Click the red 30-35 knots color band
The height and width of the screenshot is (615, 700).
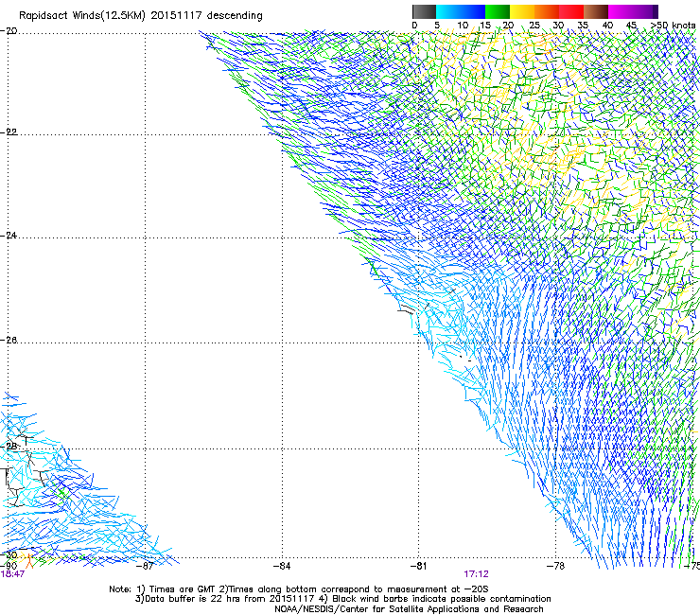point(571,11)
